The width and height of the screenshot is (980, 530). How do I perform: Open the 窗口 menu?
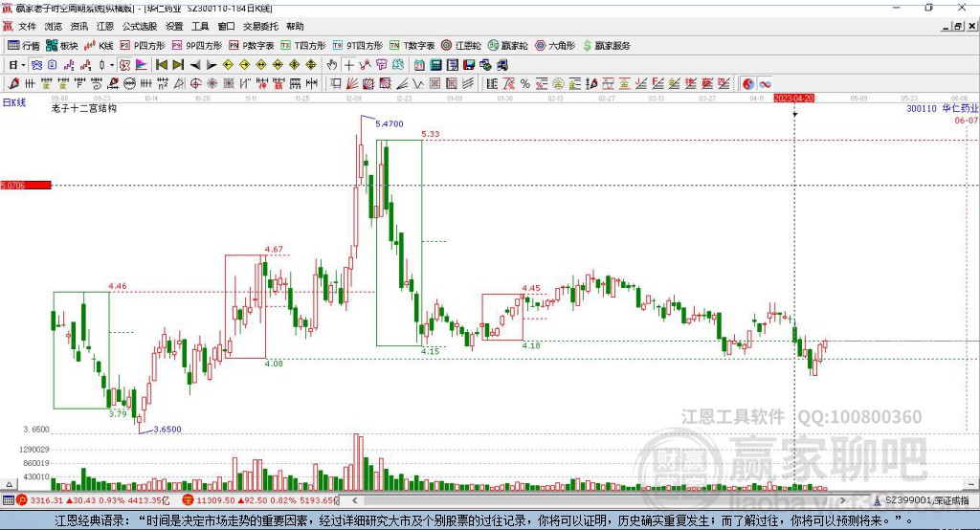[226, 26]
